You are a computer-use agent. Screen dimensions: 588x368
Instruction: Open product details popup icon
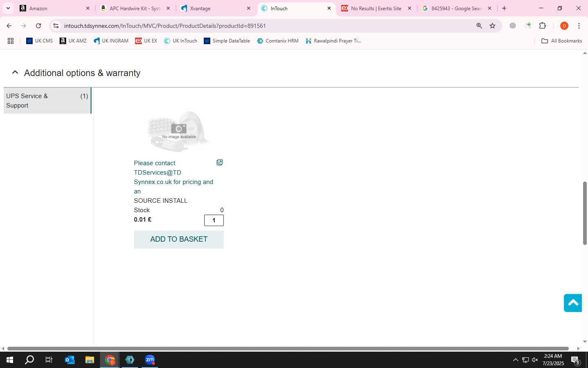pyautogui.click(x=220, y=163)
